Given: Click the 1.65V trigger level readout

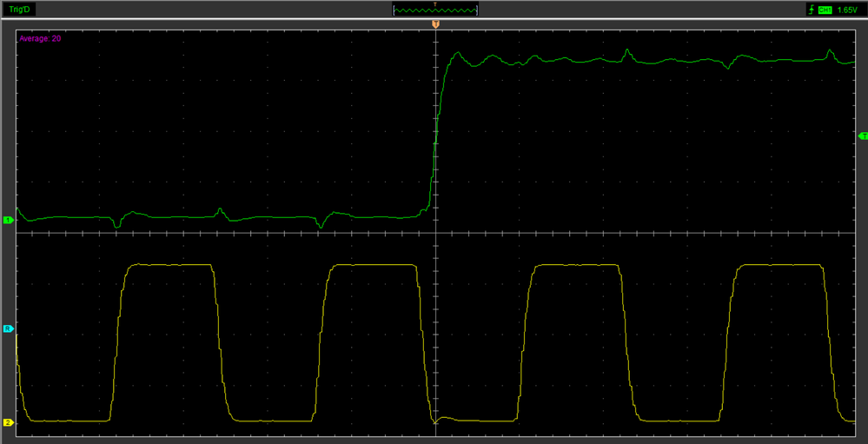Looking at the screenshot, I should click(847, 10).
